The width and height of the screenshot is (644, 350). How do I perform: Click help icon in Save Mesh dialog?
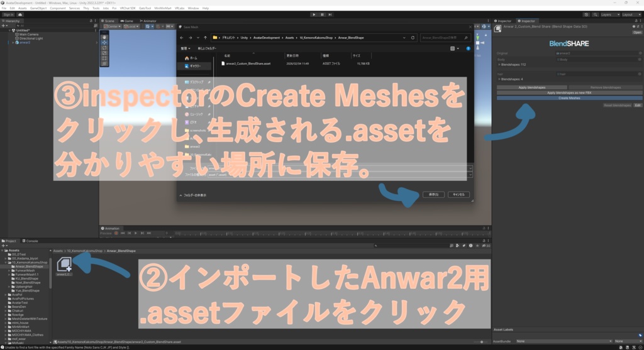[x=468, y=48]
